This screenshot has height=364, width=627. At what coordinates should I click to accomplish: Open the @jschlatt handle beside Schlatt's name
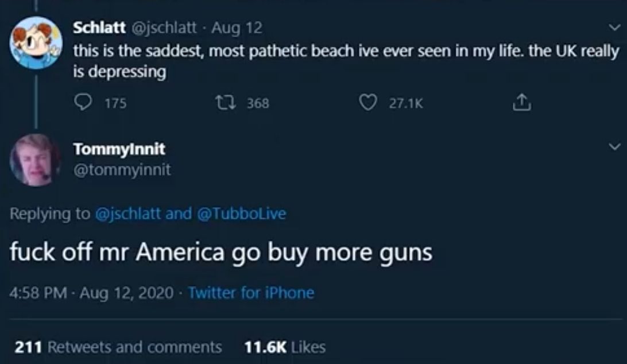point(165,27)
